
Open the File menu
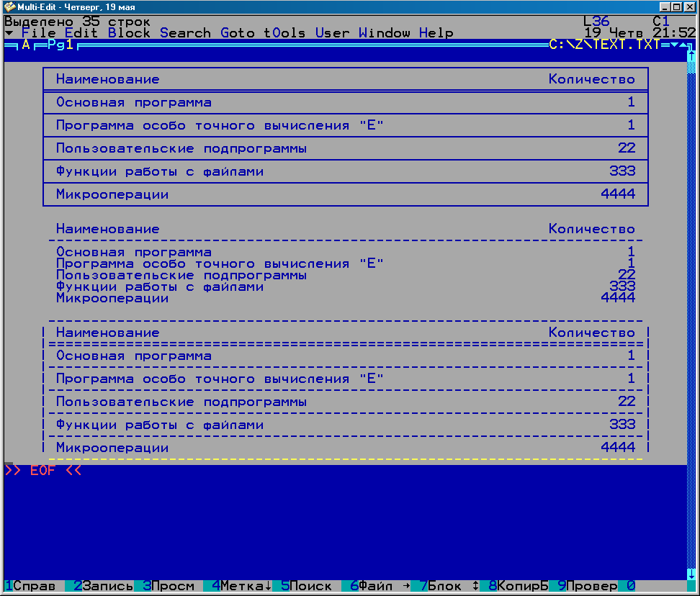coord(38,33)
